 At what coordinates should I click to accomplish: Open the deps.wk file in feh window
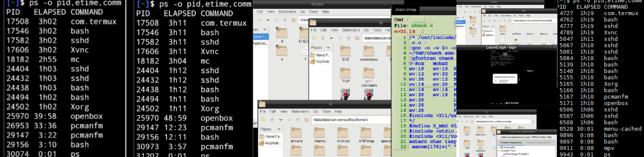pyautogui.click(x=544, y=30)
